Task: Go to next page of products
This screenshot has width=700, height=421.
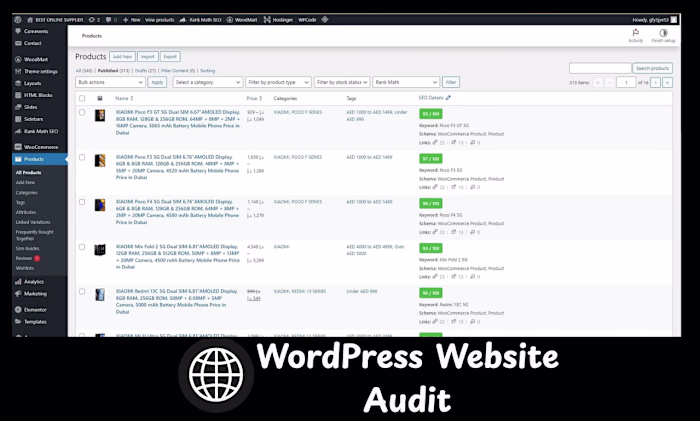Action: [655, 83]
